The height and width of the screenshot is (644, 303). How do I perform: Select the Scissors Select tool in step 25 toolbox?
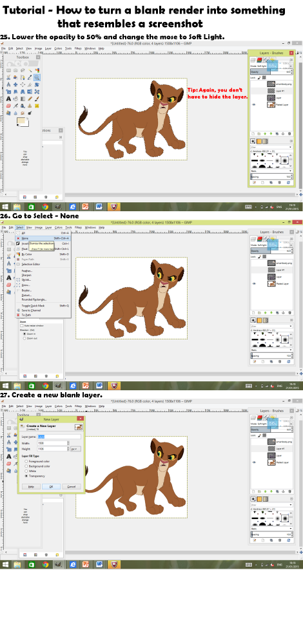(8, 78)
